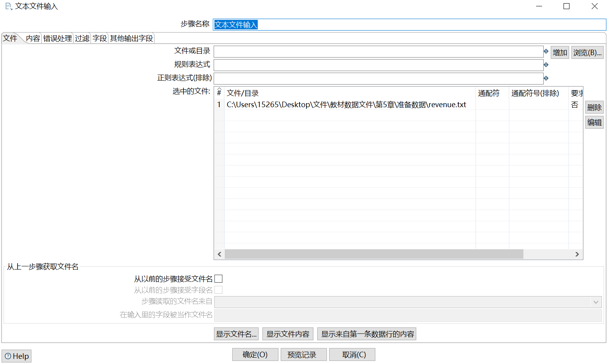This screenshot has height=364, width=608.
Task: Toggle 从以前的步骤接受文件名 checkbox
Action: click(218, 279)
